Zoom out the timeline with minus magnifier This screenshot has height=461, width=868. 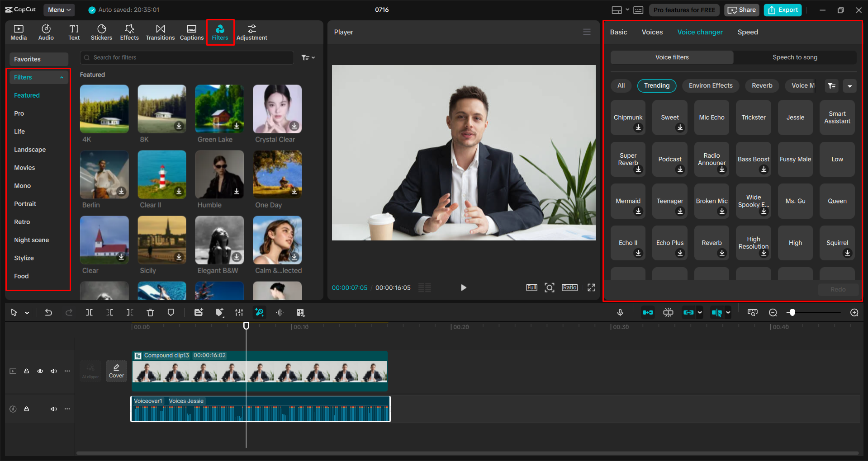pos(773,312)
